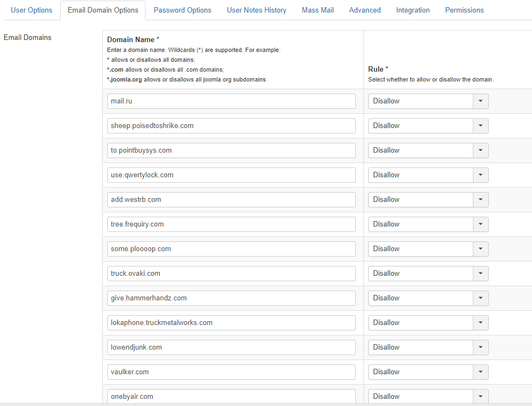Select the Advanced tab
532x406 pixels.
pyautogui.click(x=365, y=10)
